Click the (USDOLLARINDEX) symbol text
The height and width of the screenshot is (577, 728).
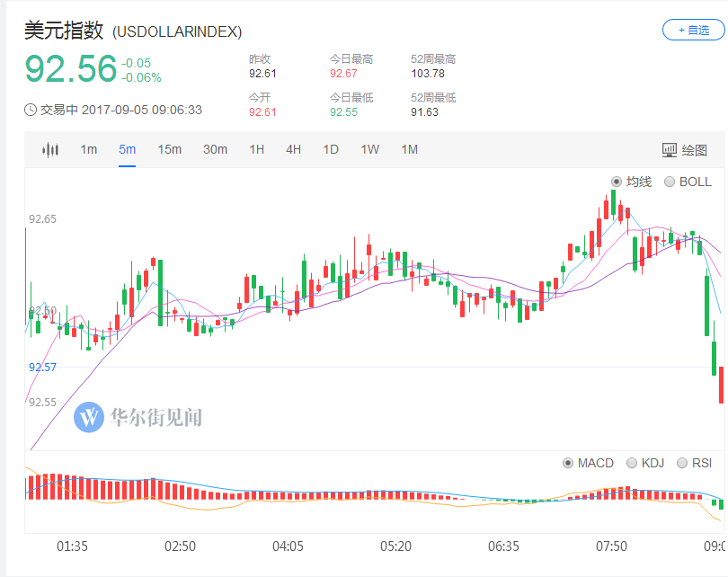(177, 32)
